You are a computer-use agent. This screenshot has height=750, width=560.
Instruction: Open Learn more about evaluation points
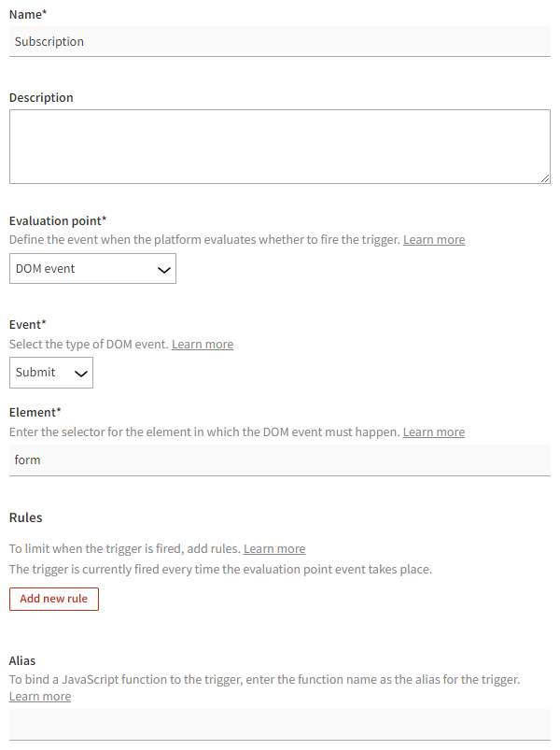[433, 239]
